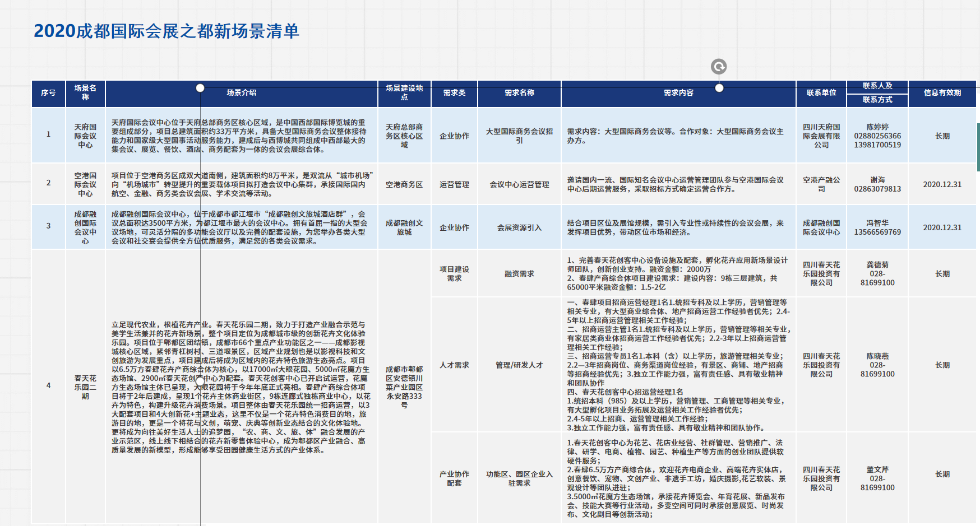Image resolution: width=980 pixels, height=526 pixels.
Task: Click the 企业协作 cell in the 会展资源引入 row
Action: tap(454, 227)
